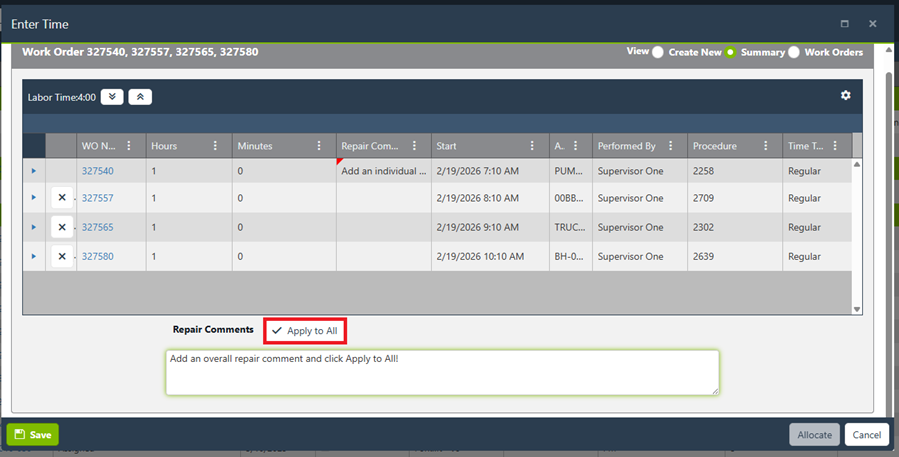Open work order 327540 link
Viewport: 899px width, 457px height.
click(x=97, y=171)
